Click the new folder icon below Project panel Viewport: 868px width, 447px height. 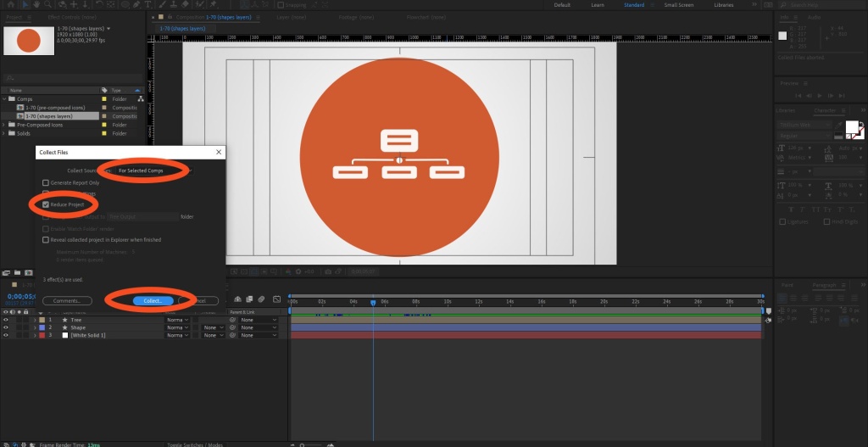(17, 272)
